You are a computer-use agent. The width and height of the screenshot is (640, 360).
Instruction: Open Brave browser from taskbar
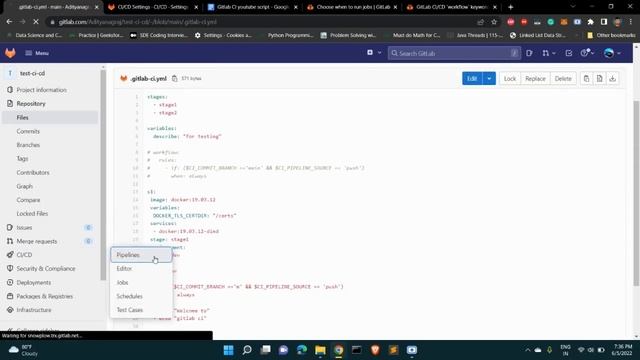[x=375, y=350]
